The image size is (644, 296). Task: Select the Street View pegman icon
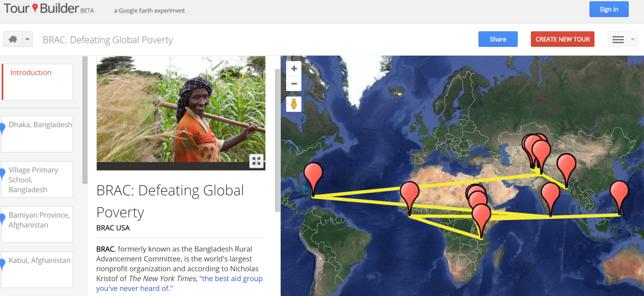point(294,104)
